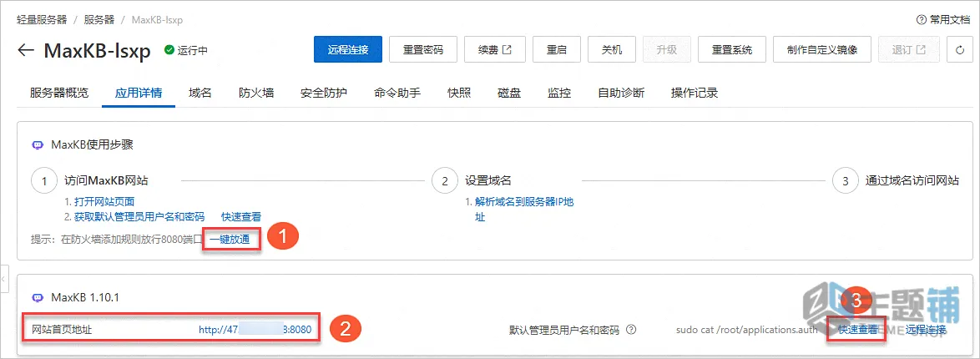Click the 退订 button
The width and height of the screenshot is (980, 359).
(x=909, y=50)
